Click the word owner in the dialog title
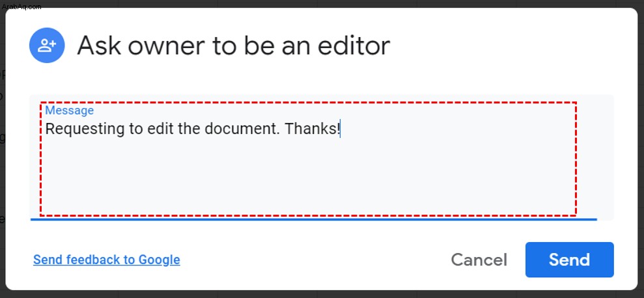The width and height of the screenshot is (644, 298). tap(165, 46)
